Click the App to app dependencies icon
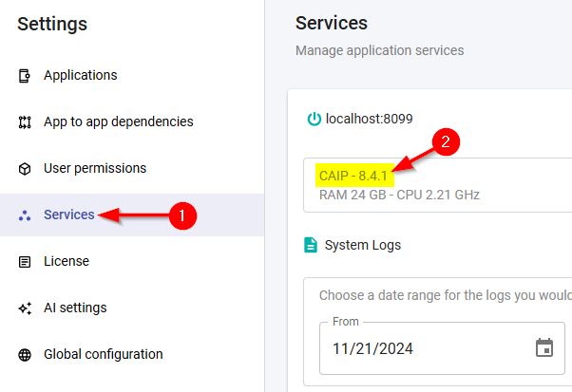 [x=25, y=122]
